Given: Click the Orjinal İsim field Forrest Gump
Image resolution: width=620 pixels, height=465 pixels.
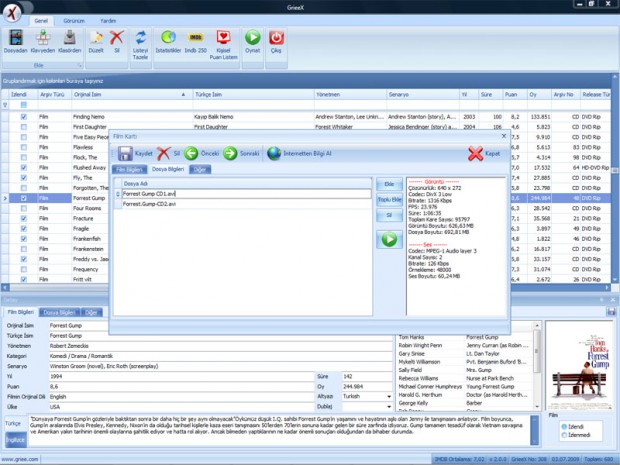Looking at the screenshot, I should (221, 325).
